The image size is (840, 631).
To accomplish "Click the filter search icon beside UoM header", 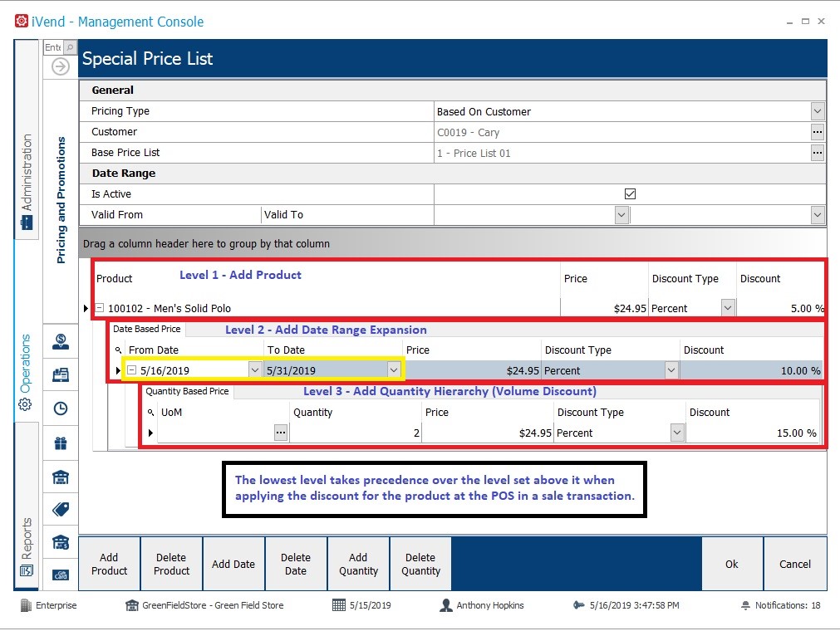I will click(151, 413).
